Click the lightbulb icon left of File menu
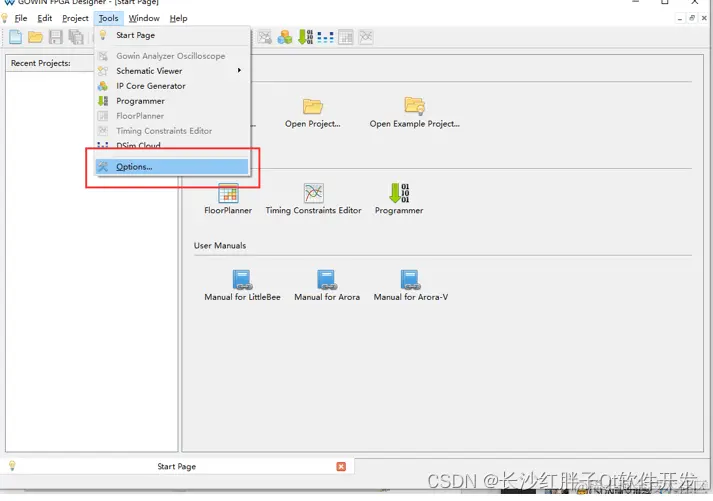The width and height of the screenshot is (713, 501). [5, 18]
